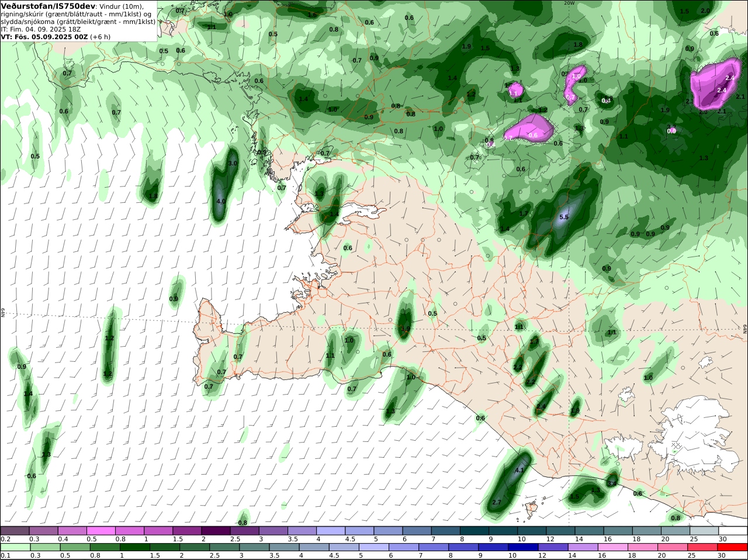Viewport: 748px width, 560px height.
Task: Click the '64N' latitude label on left edge
Action: click(x=3, y=312)
